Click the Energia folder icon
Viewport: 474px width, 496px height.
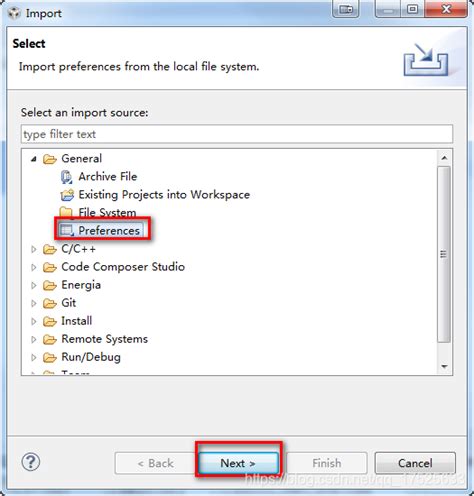pos(50,285)
